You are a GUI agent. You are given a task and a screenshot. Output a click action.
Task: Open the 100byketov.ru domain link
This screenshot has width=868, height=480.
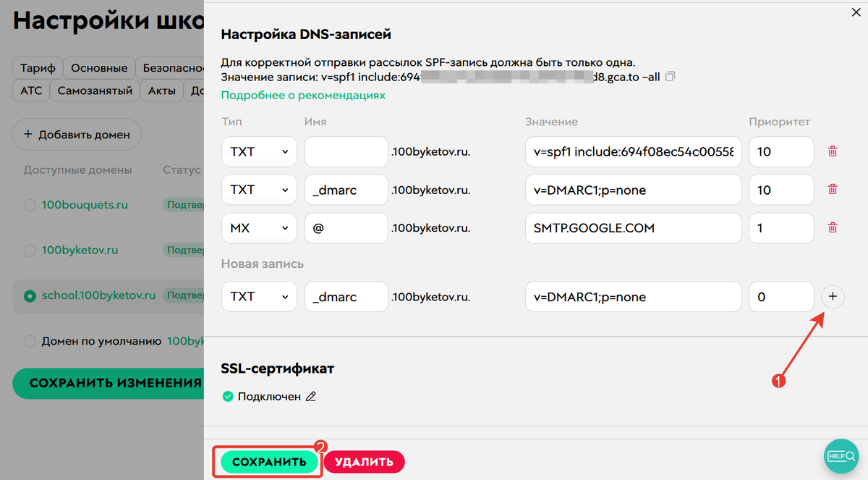[80, 250]
